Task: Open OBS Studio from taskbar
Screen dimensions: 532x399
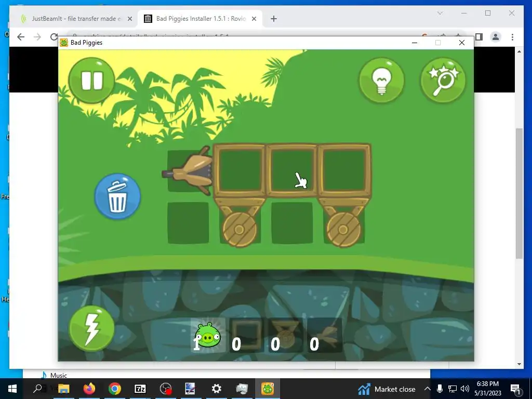Action: click(x=166, y=389)
